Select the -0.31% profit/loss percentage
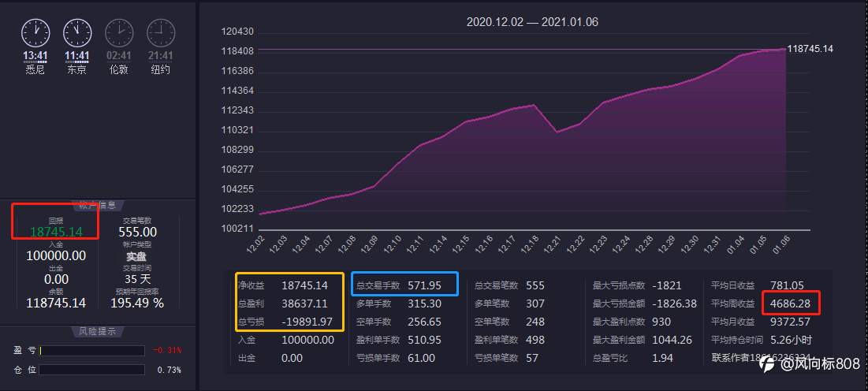Viewport: 868px width, 391px height. pos(167,351)
